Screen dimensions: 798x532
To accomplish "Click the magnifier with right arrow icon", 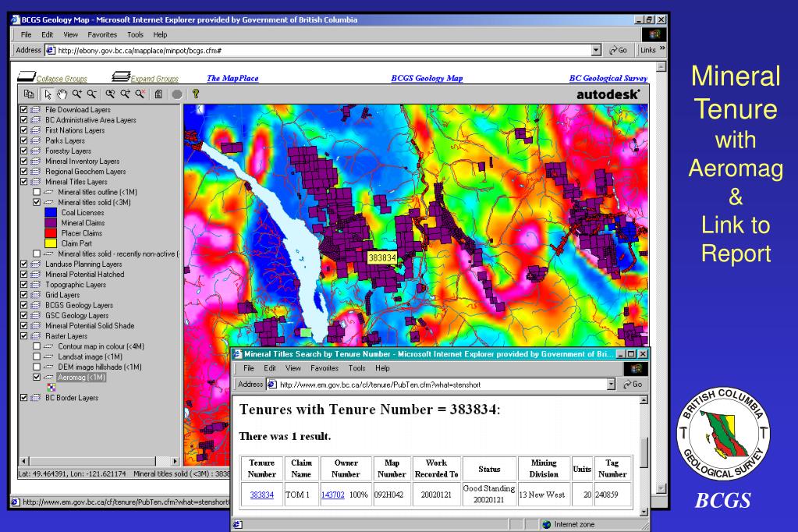I will click(x=125, y=94).
